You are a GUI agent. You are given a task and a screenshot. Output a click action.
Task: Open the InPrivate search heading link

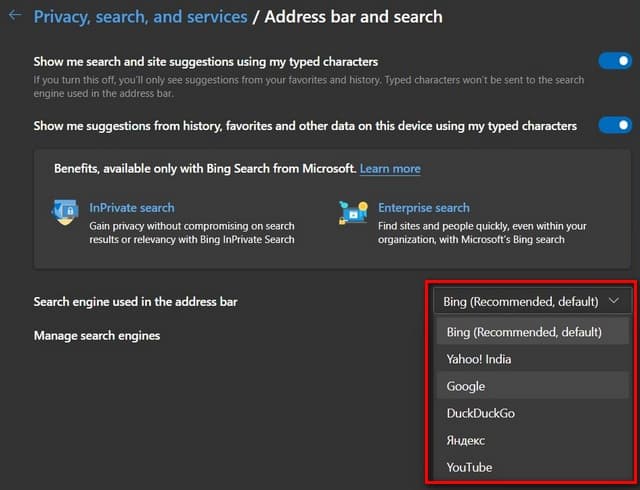132,207
